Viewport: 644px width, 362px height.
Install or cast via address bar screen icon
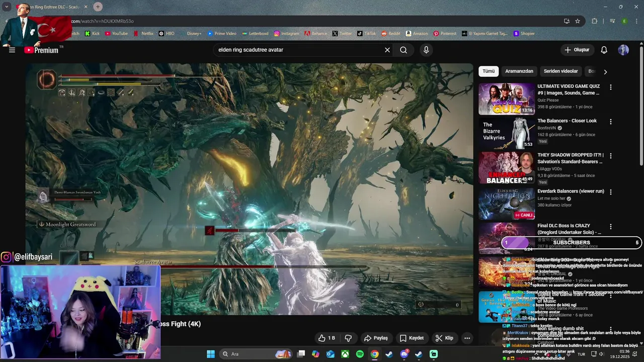point(567,21)
